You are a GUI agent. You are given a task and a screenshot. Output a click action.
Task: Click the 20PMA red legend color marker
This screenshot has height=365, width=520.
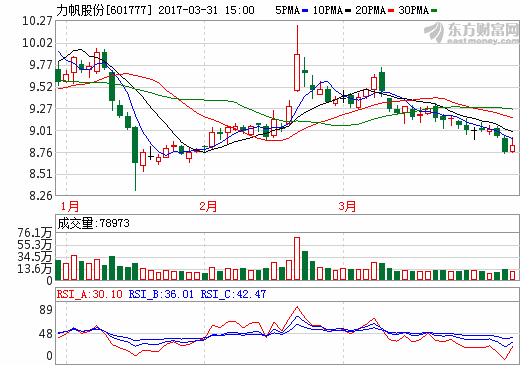tap(391, 11)
